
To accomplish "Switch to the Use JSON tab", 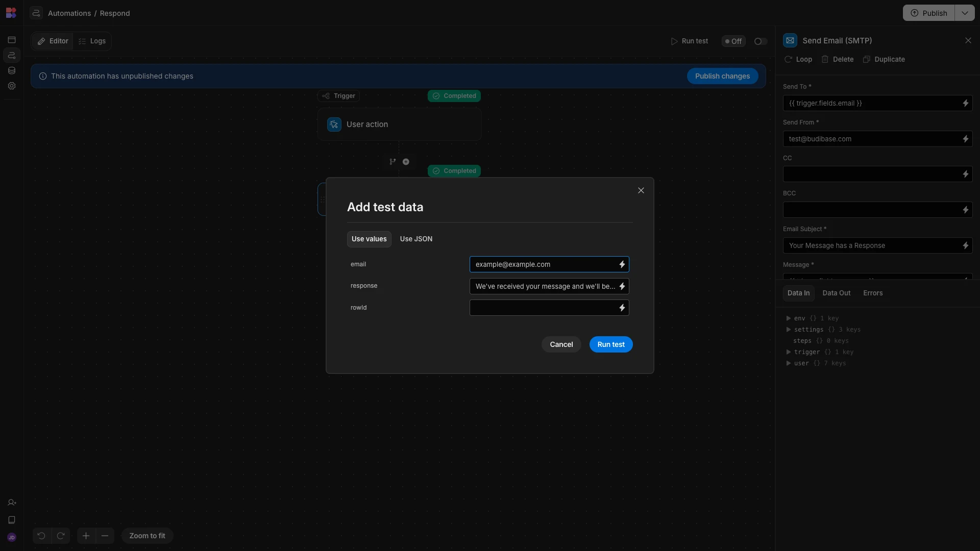I will pyautogui.click(x=416, y=239).
